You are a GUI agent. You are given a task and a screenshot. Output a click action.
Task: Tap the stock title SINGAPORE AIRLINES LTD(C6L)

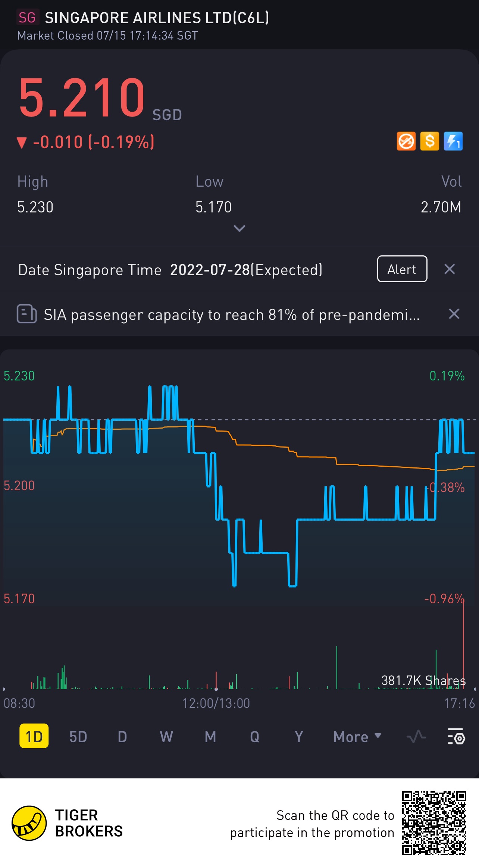(x=157, y=18)
